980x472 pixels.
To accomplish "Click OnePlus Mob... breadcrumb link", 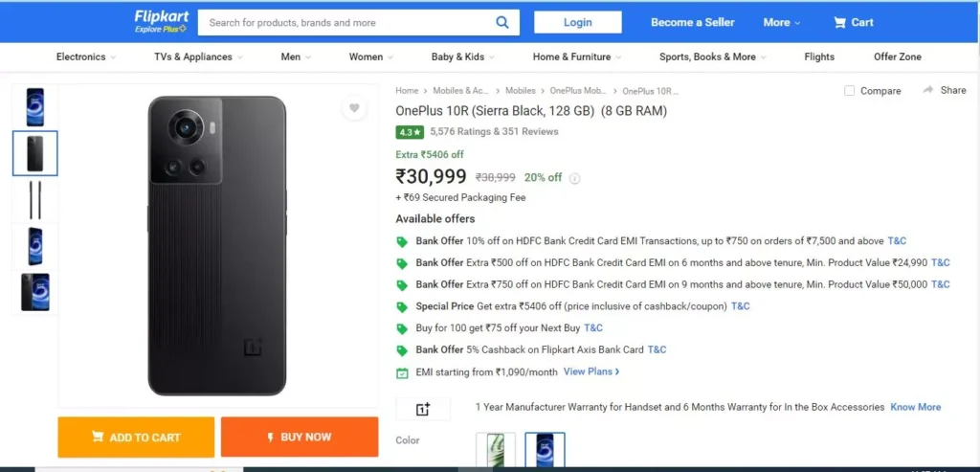I will 578,91.
